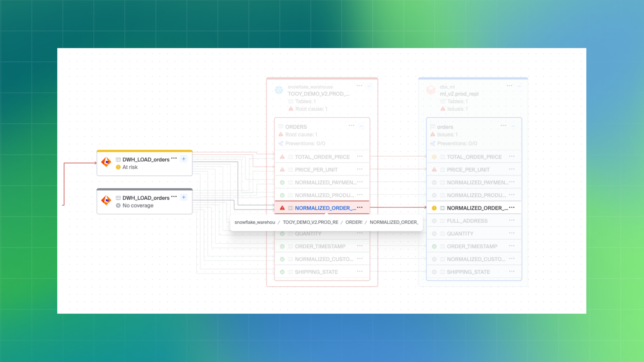Viewport: 644px width, 362px height.
Task: Expand No coverage DWH_LOAD_orders with plus button
Action: (183, 197)
